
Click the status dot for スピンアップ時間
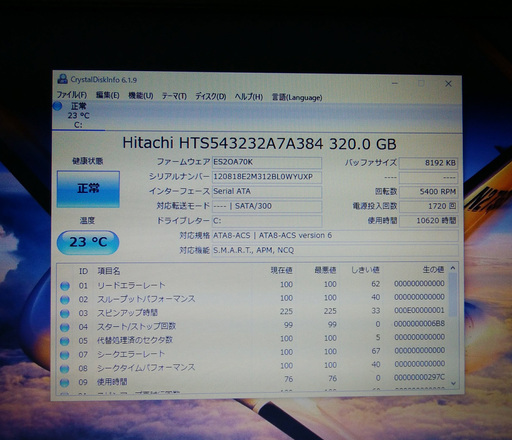[x=65, y=313]
